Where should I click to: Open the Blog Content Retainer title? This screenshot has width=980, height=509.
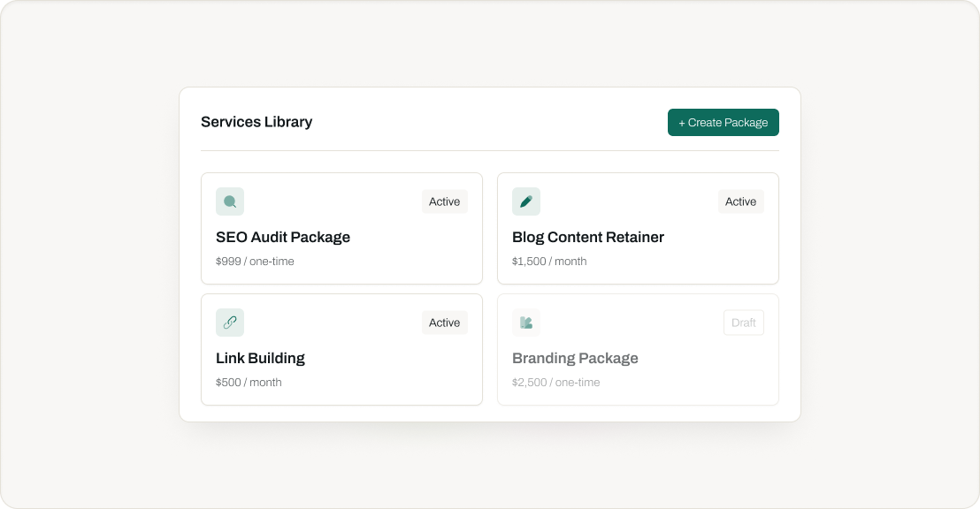click(588, 238)
